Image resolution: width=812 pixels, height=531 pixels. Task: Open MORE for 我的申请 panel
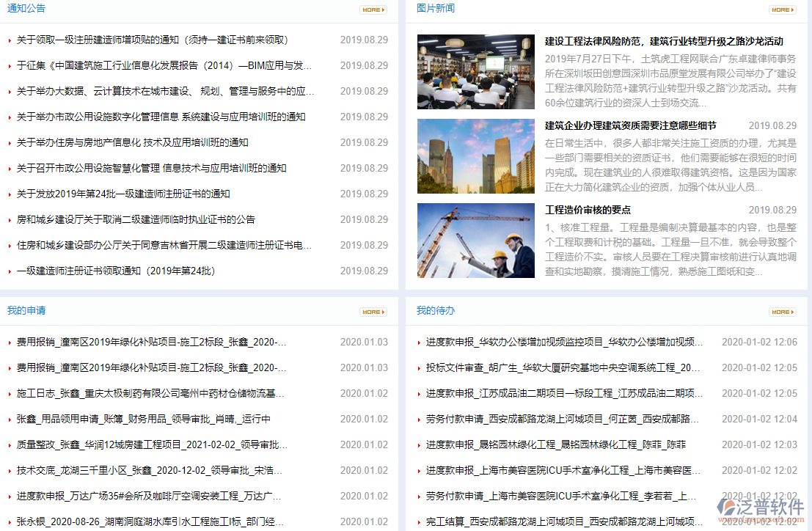click(x=373, y=311)
